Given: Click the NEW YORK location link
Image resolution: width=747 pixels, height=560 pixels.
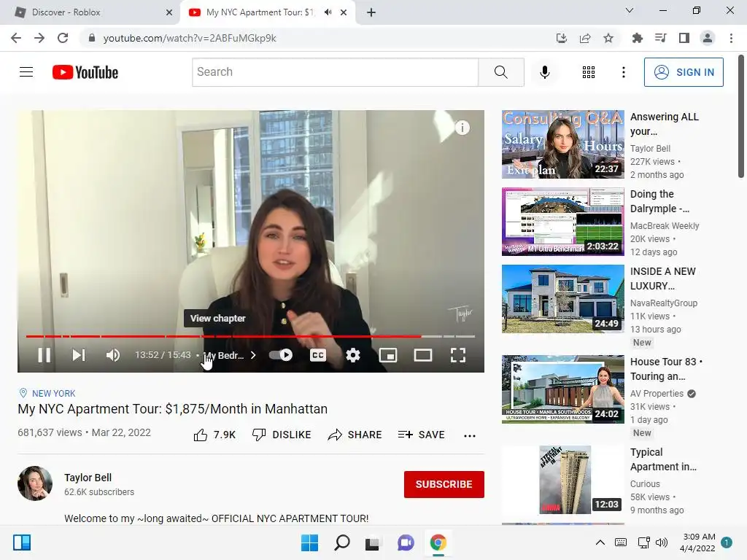Looking at the screenshot, I should (53, 393).
